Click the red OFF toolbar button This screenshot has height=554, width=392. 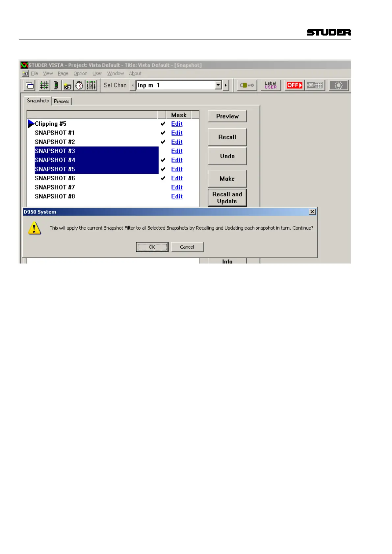294,86
